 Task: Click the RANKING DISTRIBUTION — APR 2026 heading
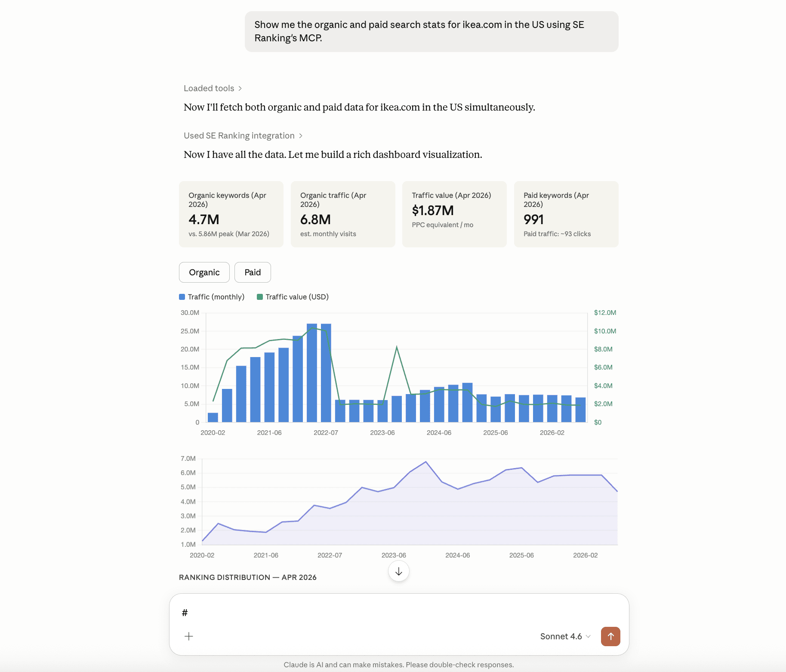click(248, 577)
